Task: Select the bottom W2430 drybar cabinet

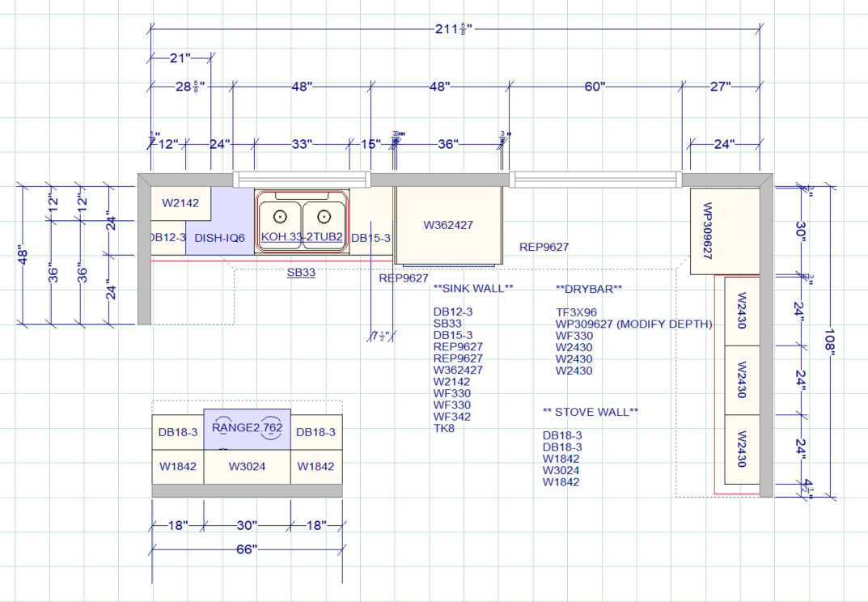Action: pos(741,449)
